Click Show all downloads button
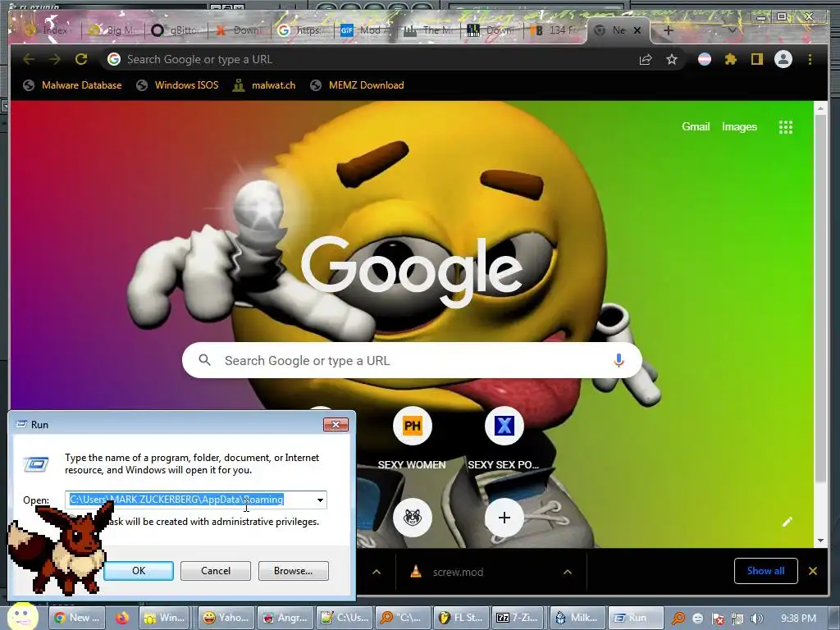 tap(765, 571)
